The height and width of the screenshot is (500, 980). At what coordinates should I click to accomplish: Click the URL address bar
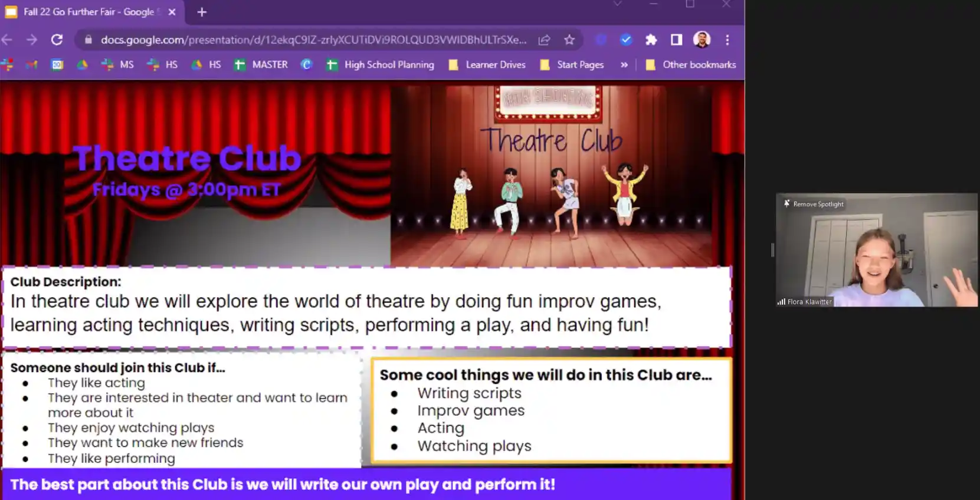pyautogui.click(x=313, y=40)
